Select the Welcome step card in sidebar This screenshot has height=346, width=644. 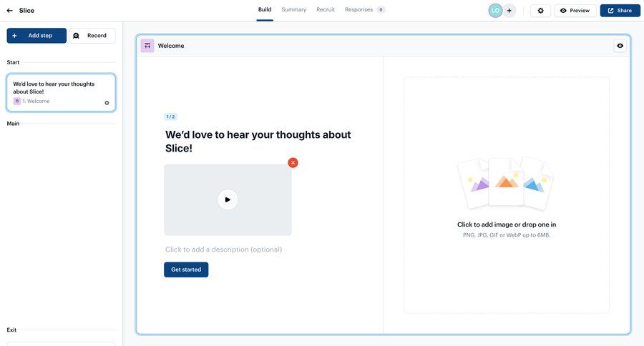62,93
